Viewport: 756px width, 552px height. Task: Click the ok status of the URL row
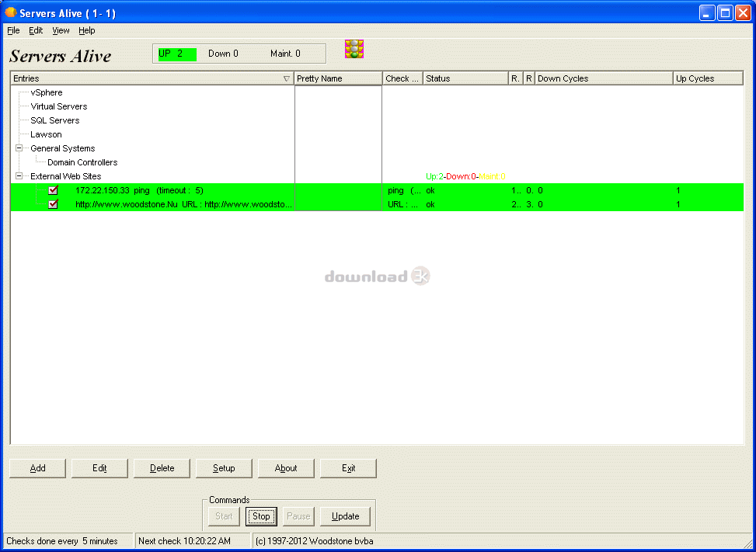coord(430,205)
